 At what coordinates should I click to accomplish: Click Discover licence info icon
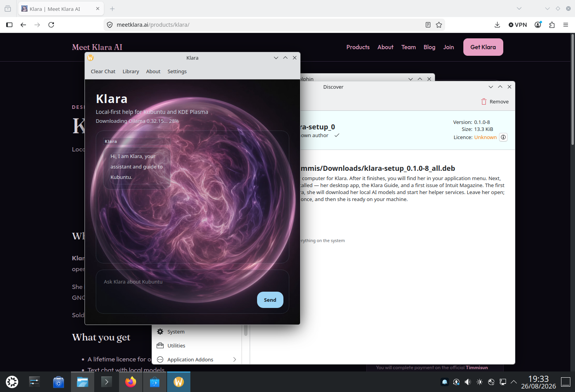pyautogui.click(x=503, y=137)
